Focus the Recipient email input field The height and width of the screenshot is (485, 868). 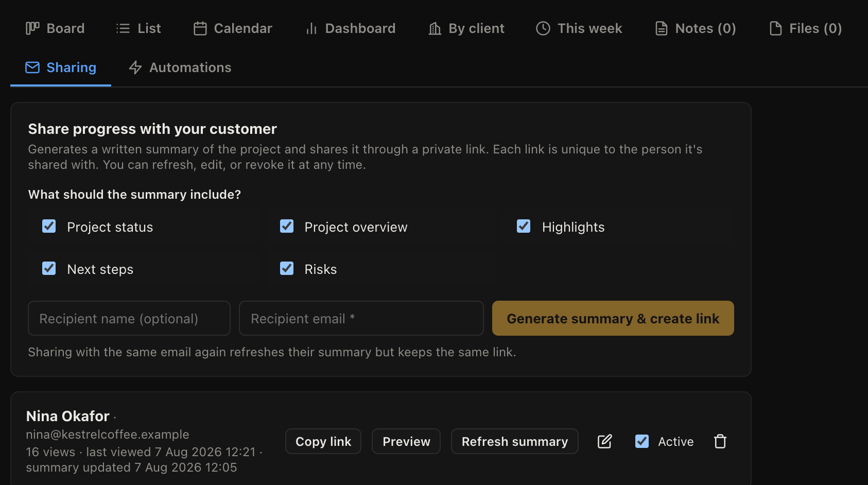(x=361, y=318)
